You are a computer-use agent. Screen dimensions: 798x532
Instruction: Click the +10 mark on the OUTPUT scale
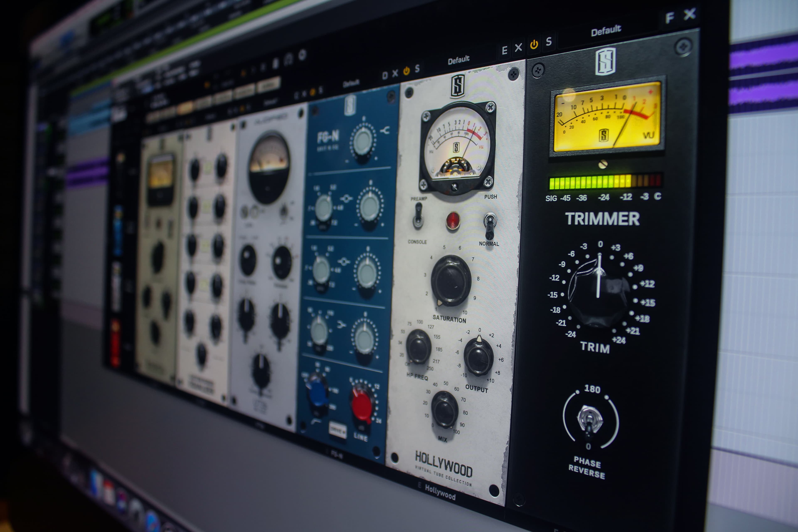pos(491,381)
